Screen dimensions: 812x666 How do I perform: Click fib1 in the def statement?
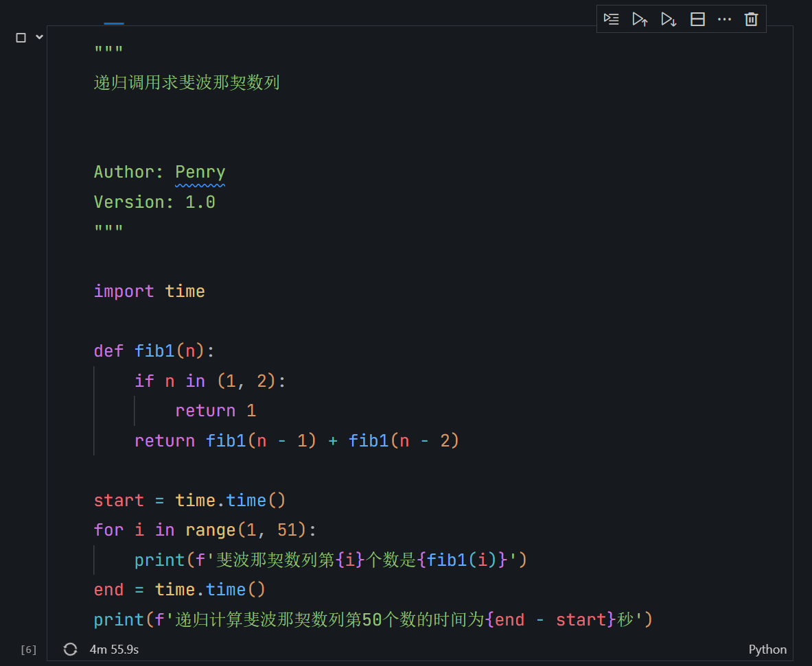click(154, 351)
